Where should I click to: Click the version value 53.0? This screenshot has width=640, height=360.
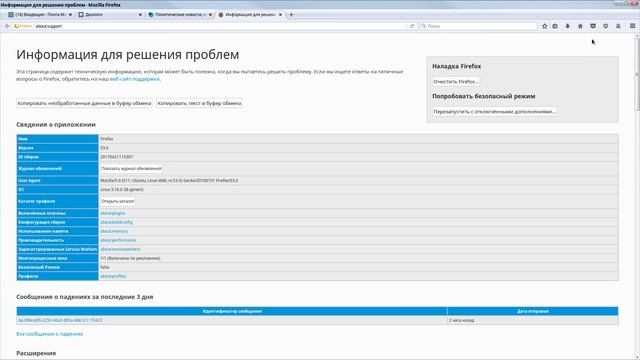104,148
